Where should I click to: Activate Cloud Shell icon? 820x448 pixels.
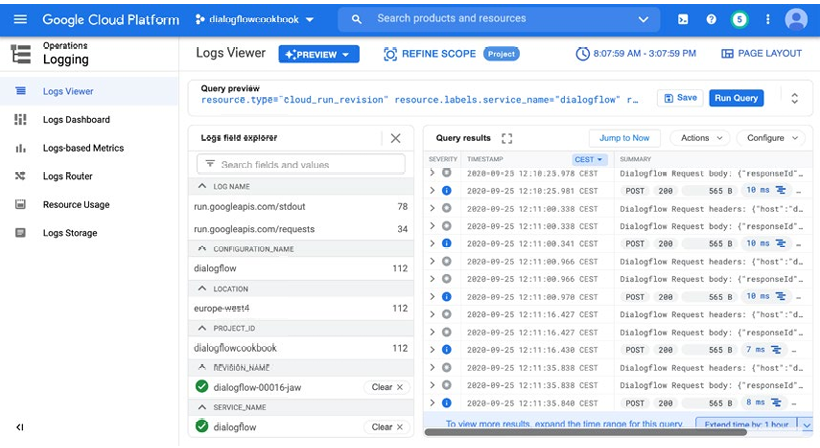tap(683, 19)
